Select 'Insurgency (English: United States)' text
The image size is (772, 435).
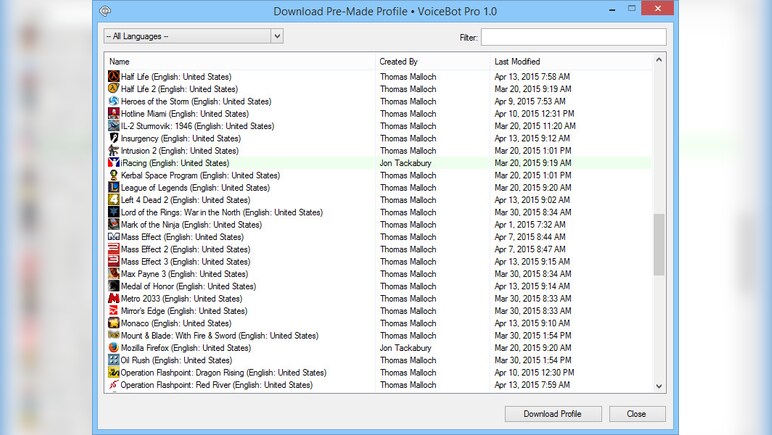[x=181, y=138]
